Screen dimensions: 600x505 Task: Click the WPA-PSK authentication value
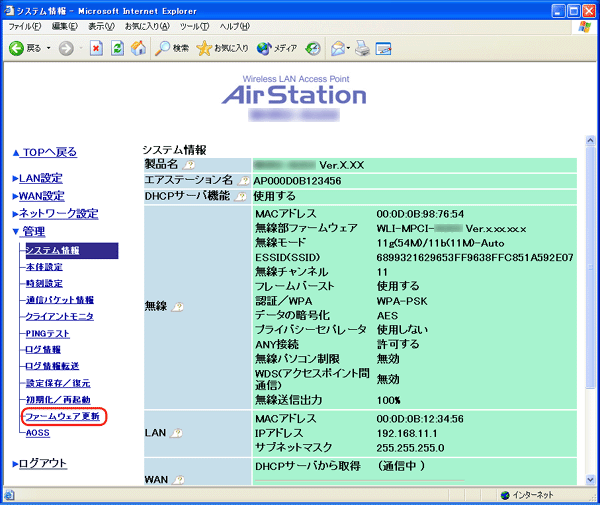point(402,301)
